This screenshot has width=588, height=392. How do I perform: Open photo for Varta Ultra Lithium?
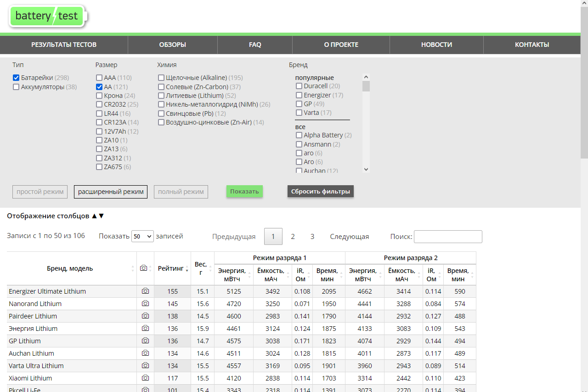[145, 366]
